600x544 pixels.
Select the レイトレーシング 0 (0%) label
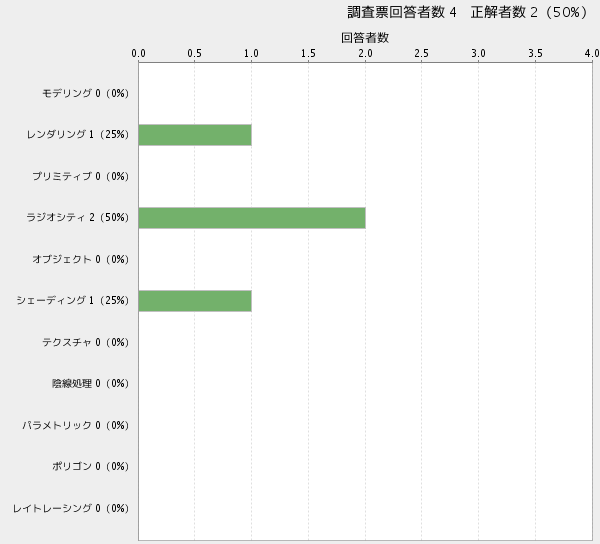pyautogui.click(x=71, y=509)
